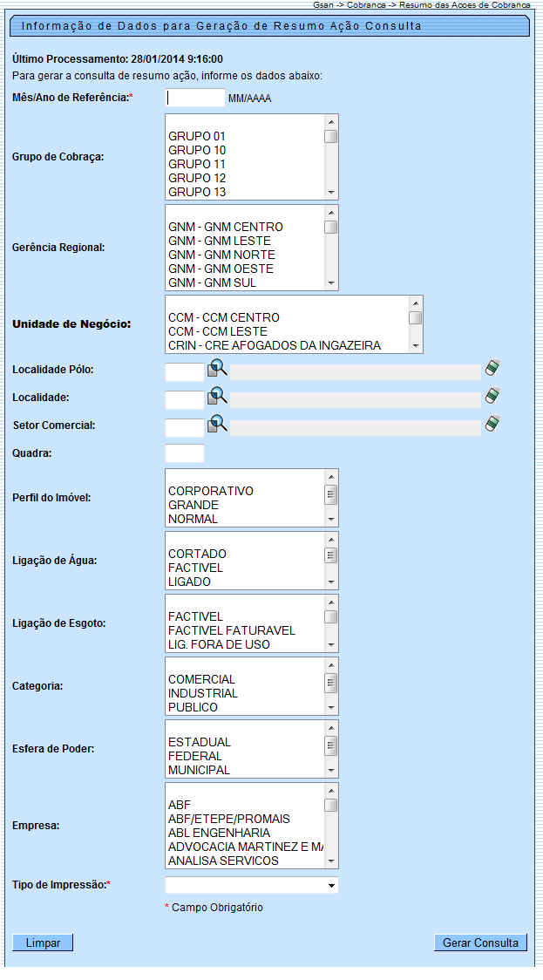Click the Setor Comercial search magnifier icon
Viewport: 543px width, 980px height.
pos(216,425)
